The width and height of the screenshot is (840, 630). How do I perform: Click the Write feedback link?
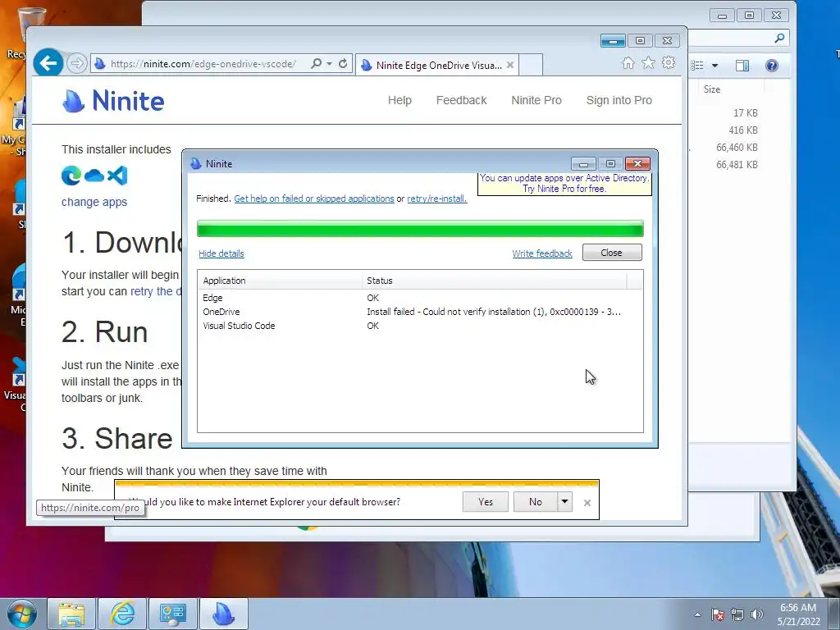(x=542, y=253)
